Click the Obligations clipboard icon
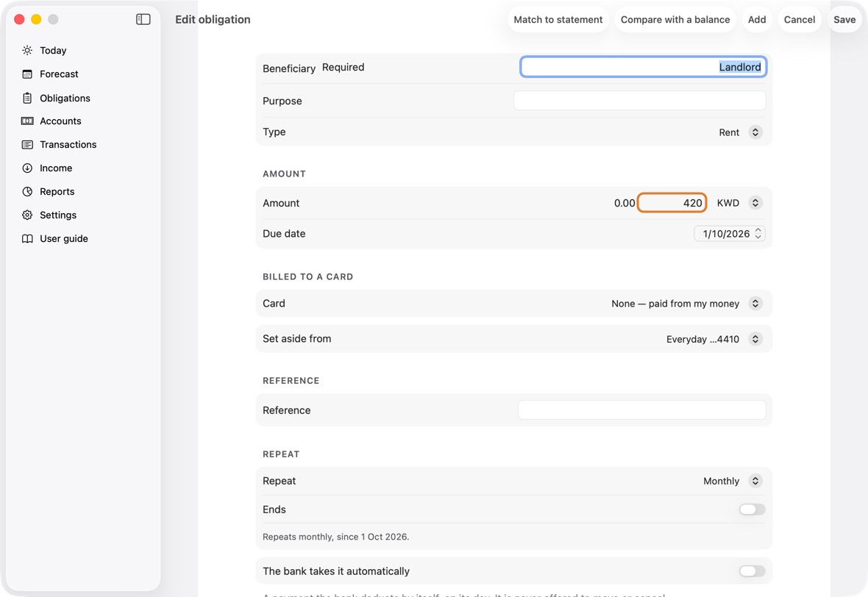This screenshot has width=868, height=597. click(x=27, y=98)
